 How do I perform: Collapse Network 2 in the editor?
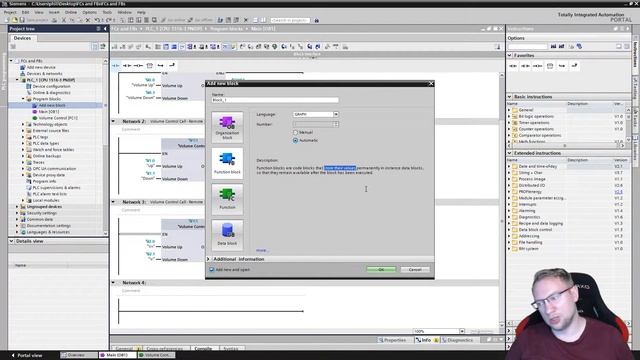[113, 121]
